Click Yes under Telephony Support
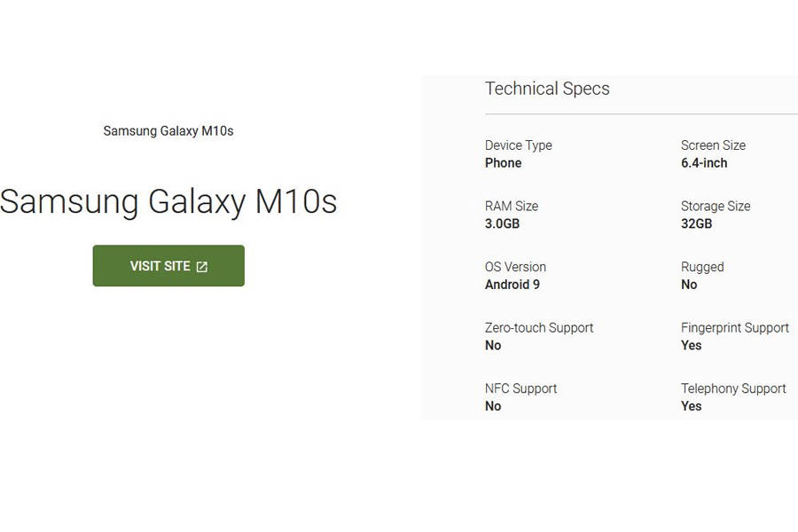Image resolution: width=798 pixels, height=532 pixels. pyautogui.click(x=691, y=406)
